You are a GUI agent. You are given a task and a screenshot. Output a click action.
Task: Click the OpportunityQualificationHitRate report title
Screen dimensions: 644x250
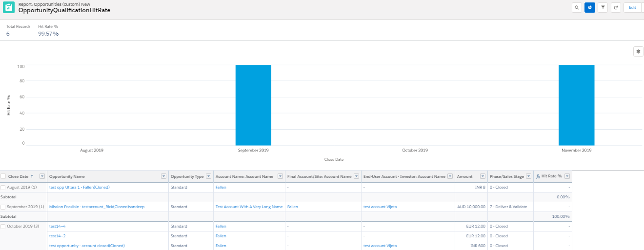point(64,10)
